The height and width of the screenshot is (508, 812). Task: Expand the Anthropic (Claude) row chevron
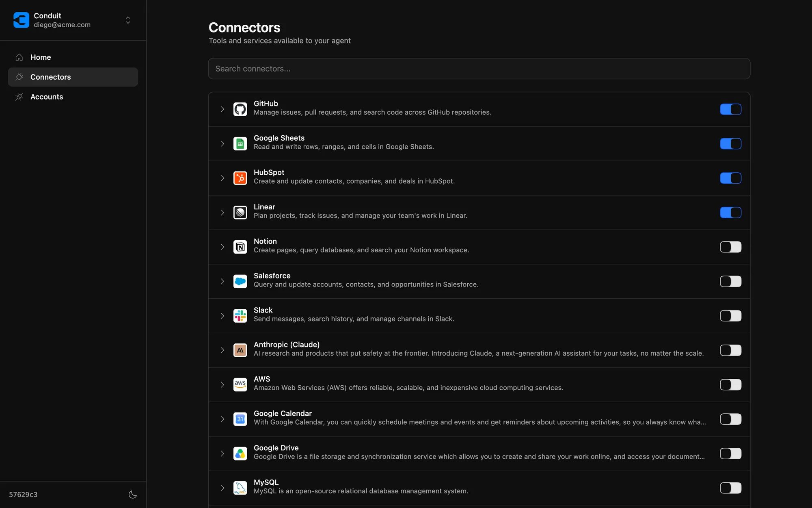click(x=222, y=350)
